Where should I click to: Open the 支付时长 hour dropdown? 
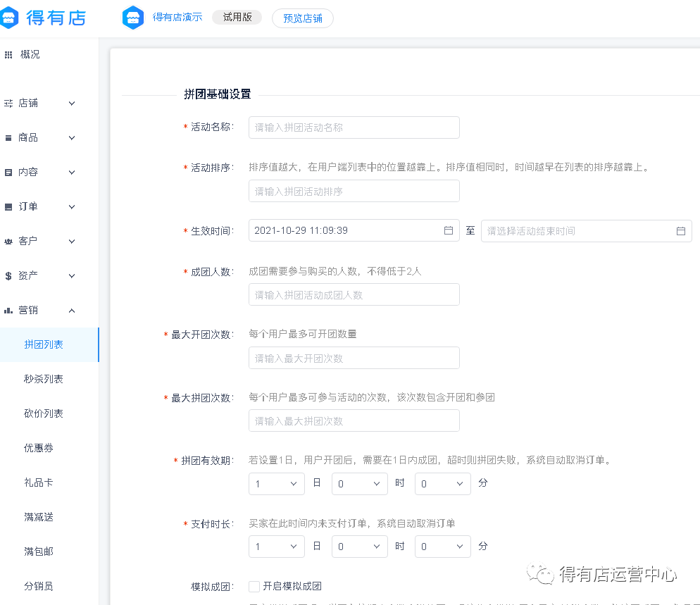pyautogui.click(x=359, y=547)
